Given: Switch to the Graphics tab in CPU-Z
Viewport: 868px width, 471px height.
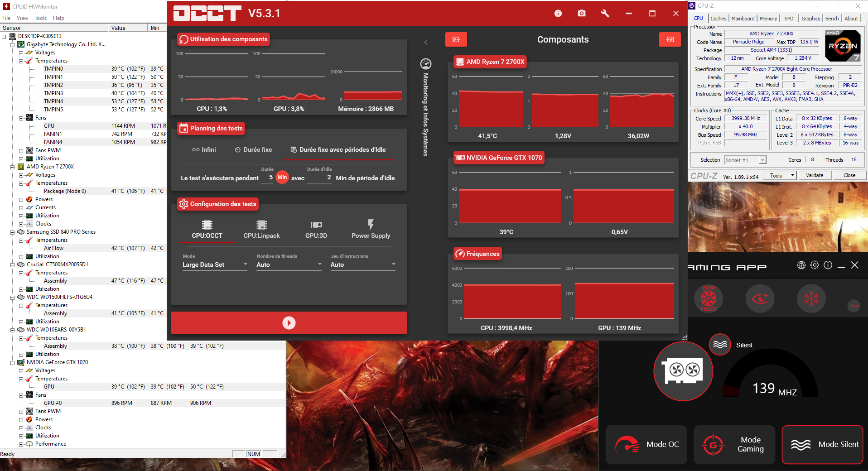Looking at the screenshot, I should point(810,19).
